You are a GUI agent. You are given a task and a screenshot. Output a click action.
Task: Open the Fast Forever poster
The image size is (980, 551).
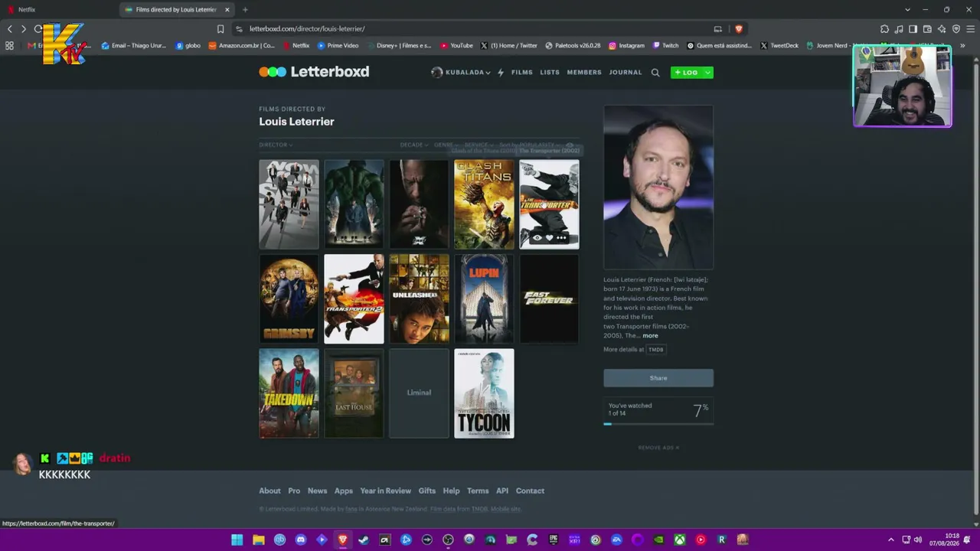(549, 298)
